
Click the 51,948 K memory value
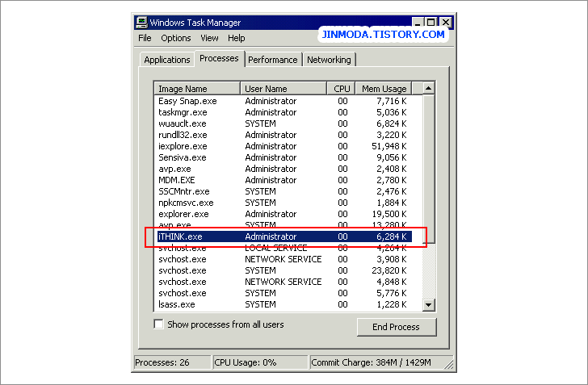[x=388, y=146]
